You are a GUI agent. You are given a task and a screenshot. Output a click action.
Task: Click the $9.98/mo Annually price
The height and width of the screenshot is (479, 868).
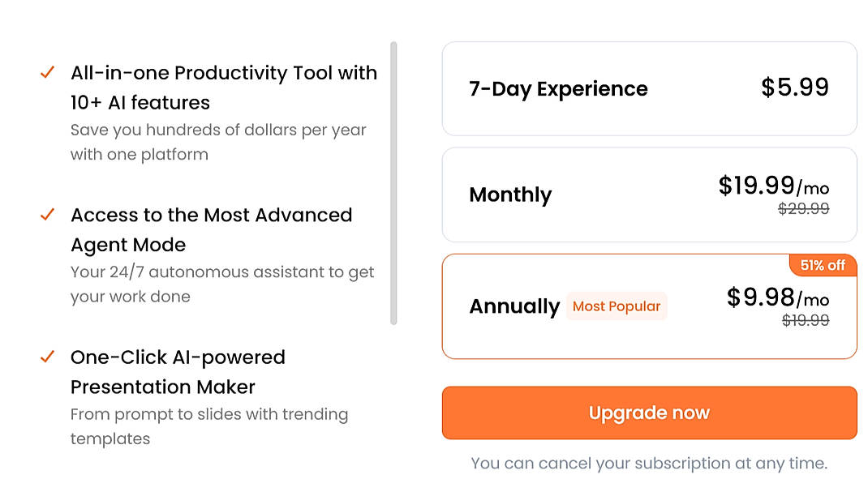(x=779, y=297)
